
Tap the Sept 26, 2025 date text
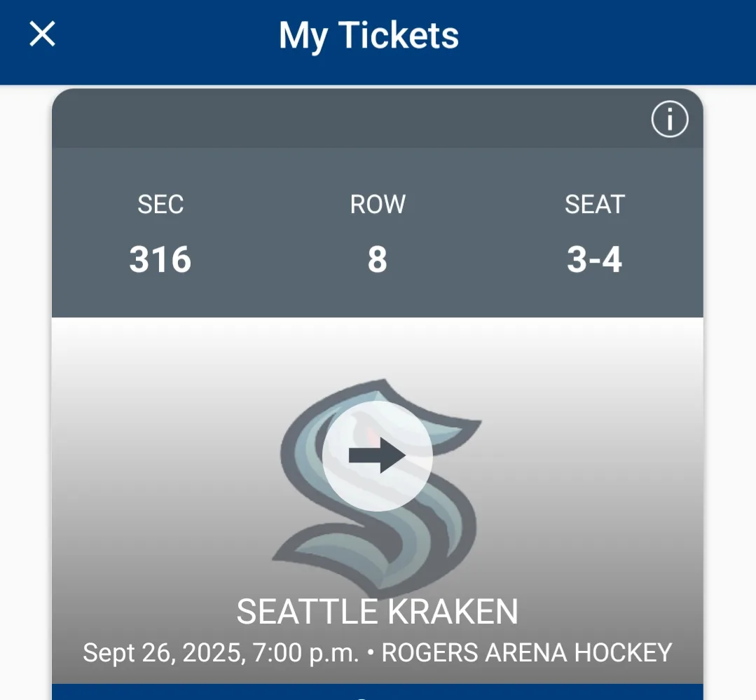[x=163, y=653]
